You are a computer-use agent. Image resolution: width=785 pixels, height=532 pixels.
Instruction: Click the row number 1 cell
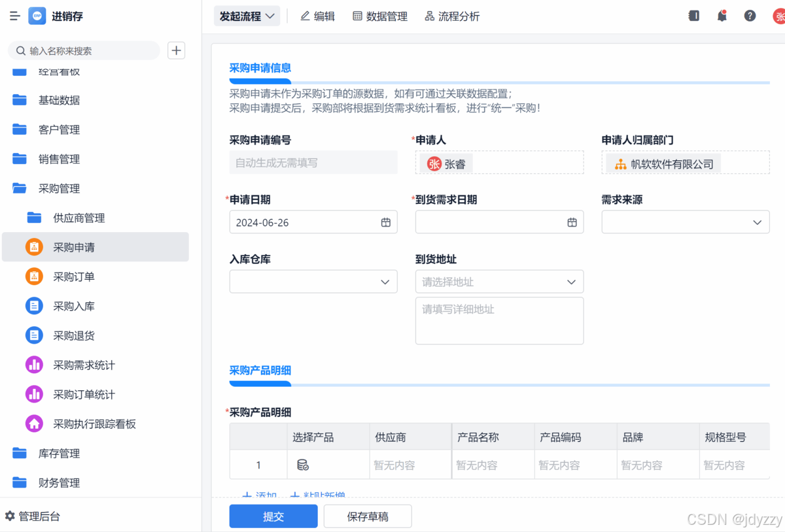click(x=258, y=465)
